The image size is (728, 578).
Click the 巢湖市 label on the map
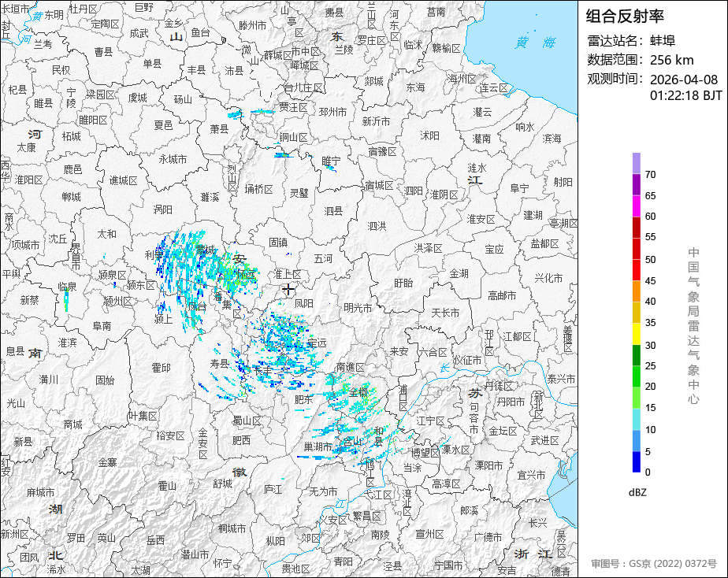coord(318,446)
